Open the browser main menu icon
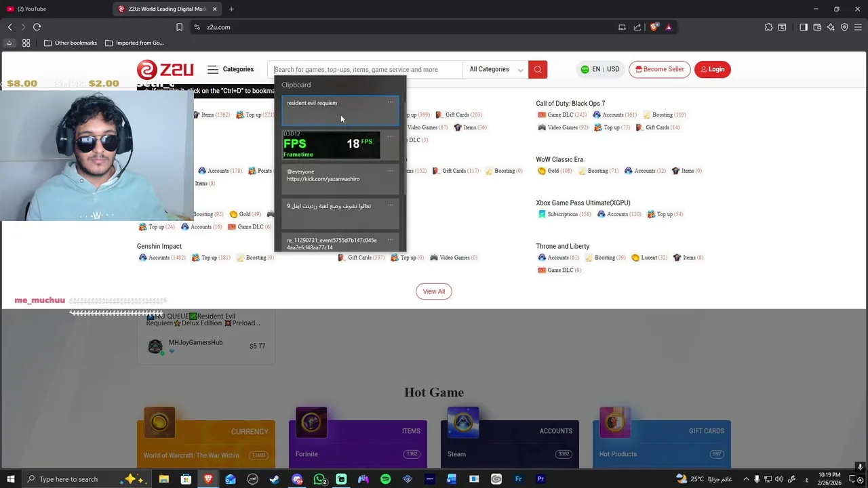The image size is (868, 488). [858, 27]
